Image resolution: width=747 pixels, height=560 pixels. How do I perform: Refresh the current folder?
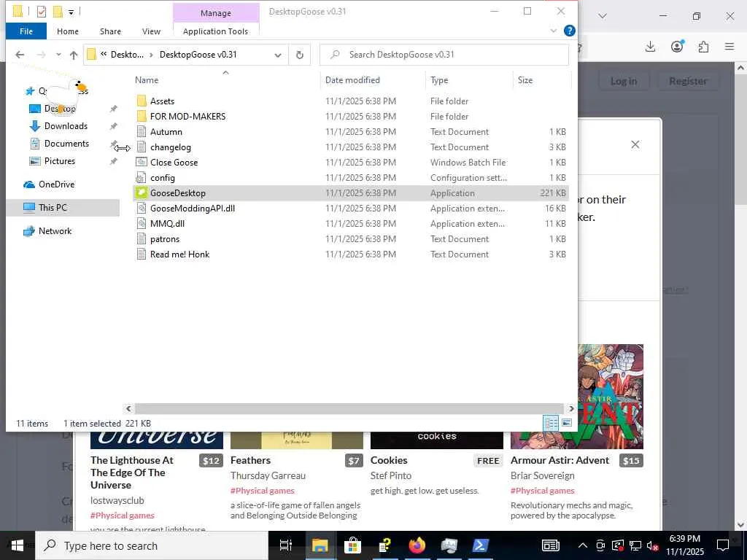coord(300,55)
